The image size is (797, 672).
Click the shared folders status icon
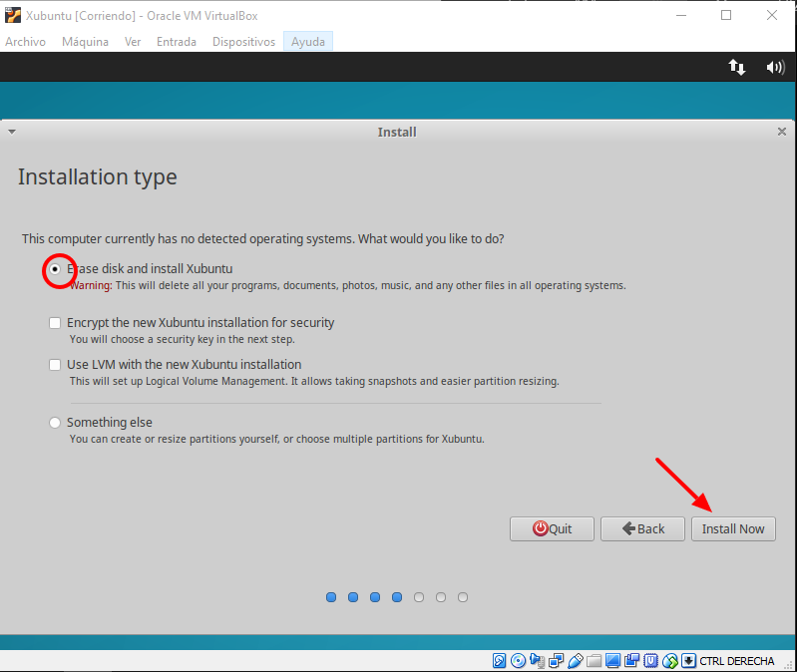click(x=594, y=660)
